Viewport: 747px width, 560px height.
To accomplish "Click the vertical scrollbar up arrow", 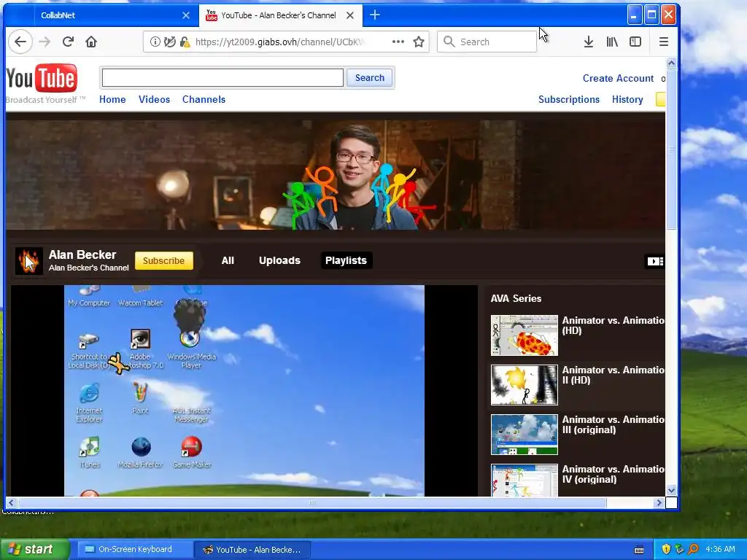I will (x=671, y=63).
